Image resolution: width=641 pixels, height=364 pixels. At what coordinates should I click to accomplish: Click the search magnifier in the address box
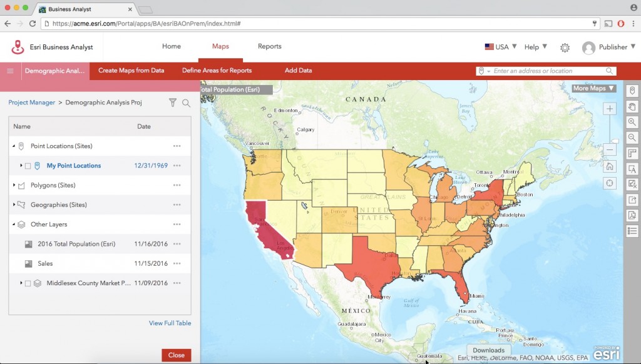609,71
